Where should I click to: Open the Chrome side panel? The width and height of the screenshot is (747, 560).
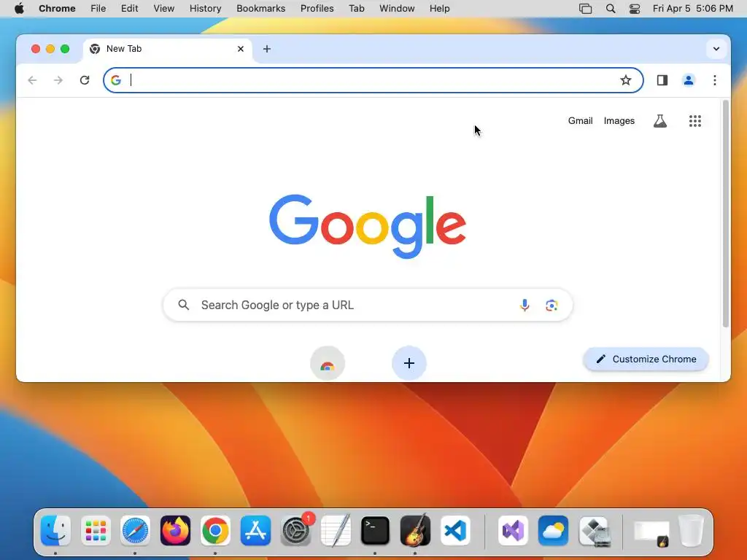(662, 80)
